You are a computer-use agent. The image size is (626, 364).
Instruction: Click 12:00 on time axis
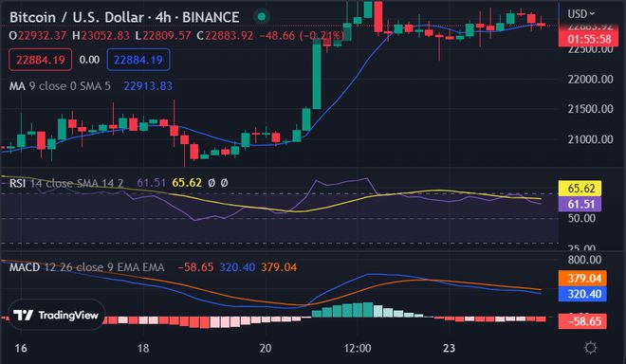tap(358, 348)
